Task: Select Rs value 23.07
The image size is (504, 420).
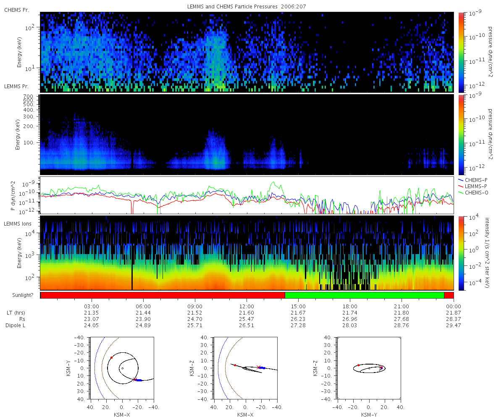Action: [92, 319]
